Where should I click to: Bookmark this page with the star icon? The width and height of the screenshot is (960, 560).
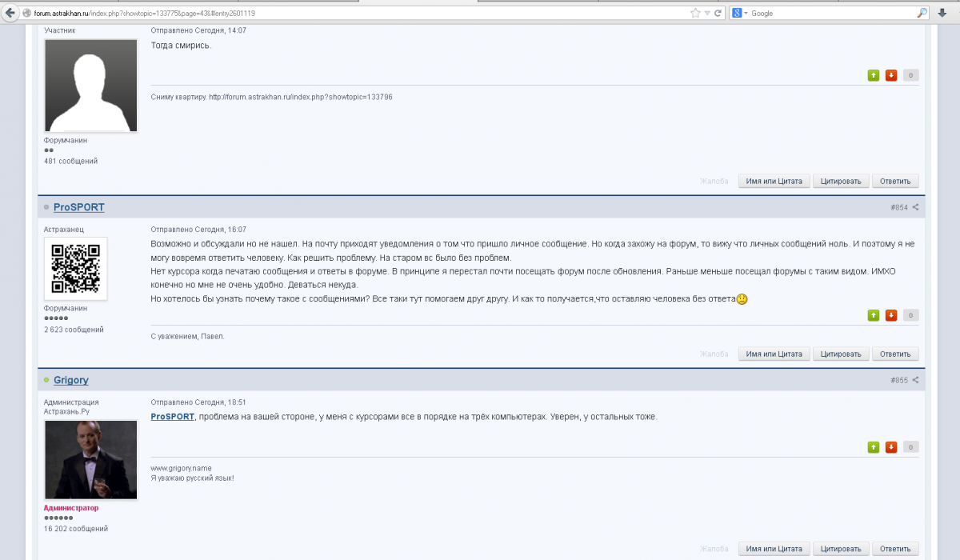[695, 14]
